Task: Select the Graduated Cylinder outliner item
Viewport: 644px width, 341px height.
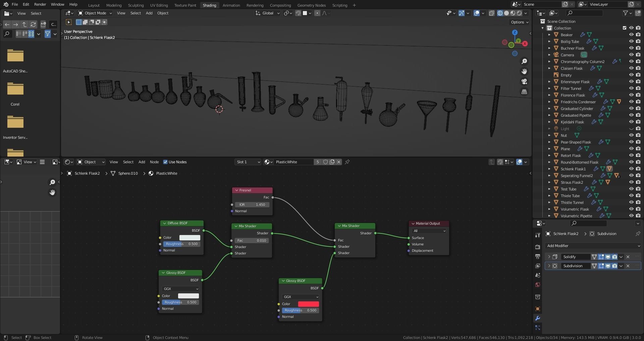Action: coord(577,108)
